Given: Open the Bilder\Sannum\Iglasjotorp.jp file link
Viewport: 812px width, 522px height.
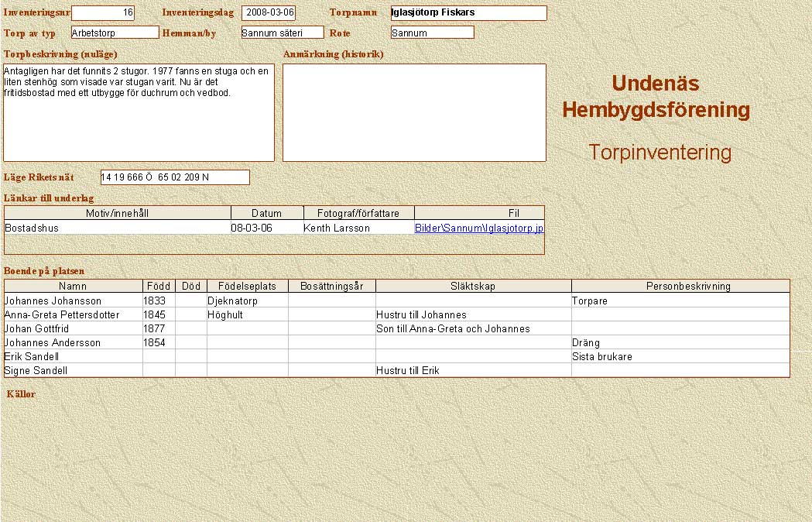Looking at the screenshot, I should 479,228.
